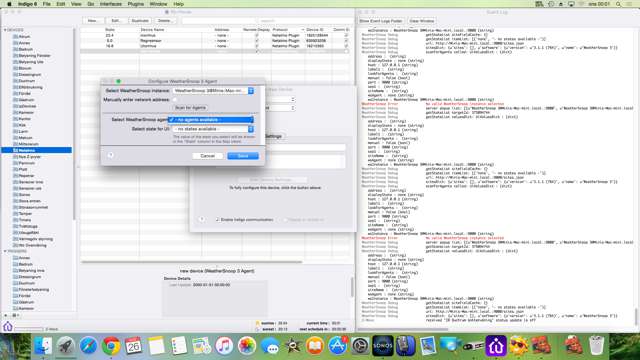Open iBooks orange book icon
Image resolution: width=640 pixels, height=360 pixels.
pyautogui.click(x=315, y=346)
